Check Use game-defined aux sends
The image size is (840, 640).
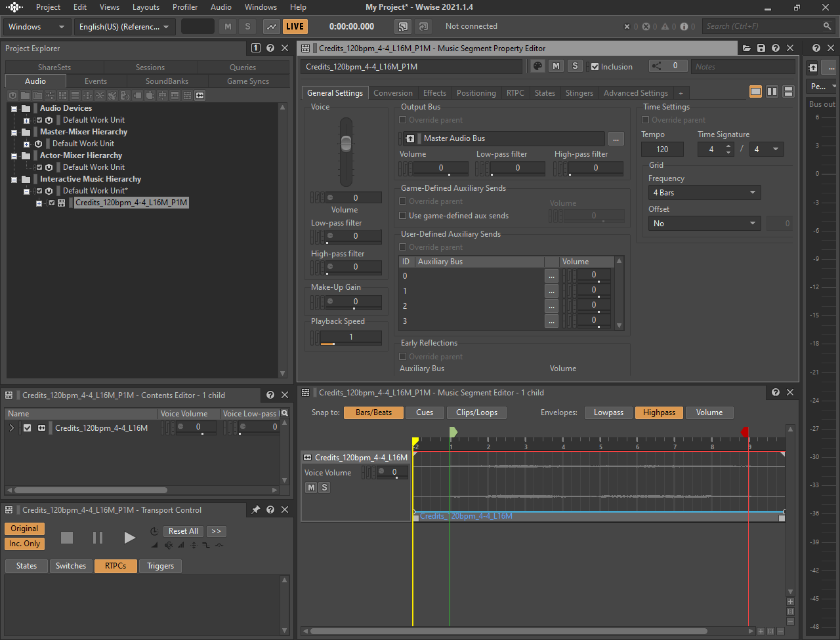[403, 216]
